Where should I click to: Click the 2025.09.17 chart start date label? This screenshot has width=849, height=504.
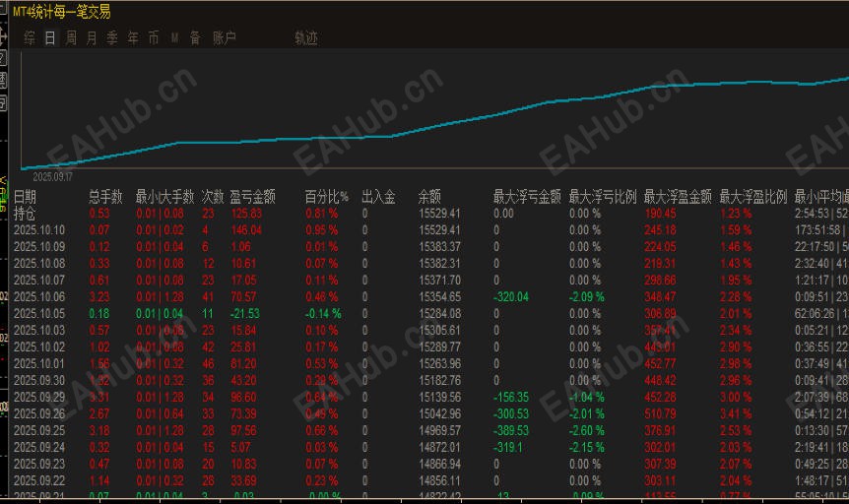point(52,177)
